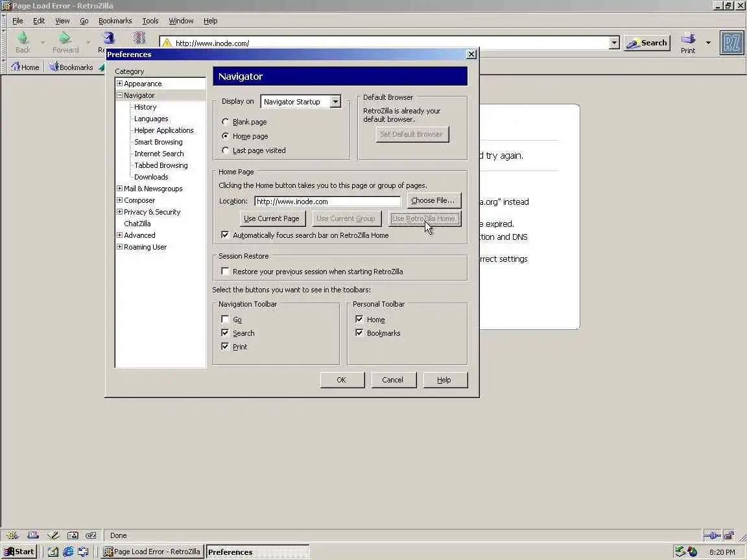Click the Choose File button
747x560 pixels.
point(434,200)
